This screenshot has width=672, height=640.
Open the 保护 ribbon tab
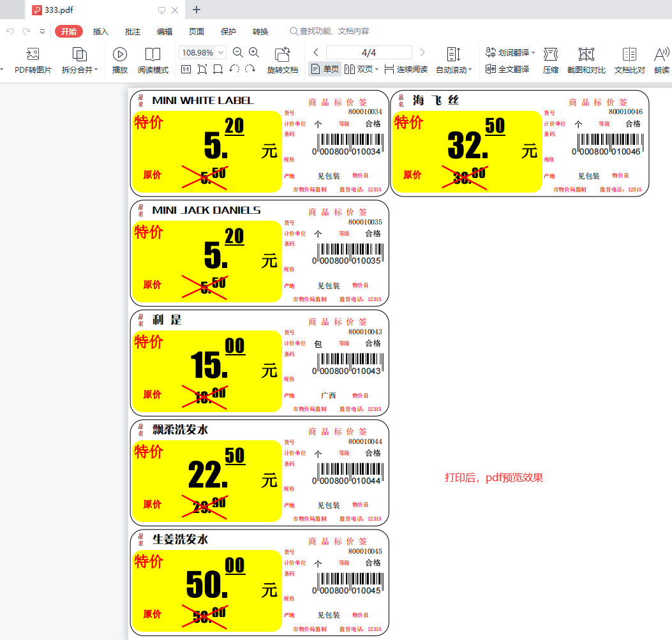[x=228, y=31]
